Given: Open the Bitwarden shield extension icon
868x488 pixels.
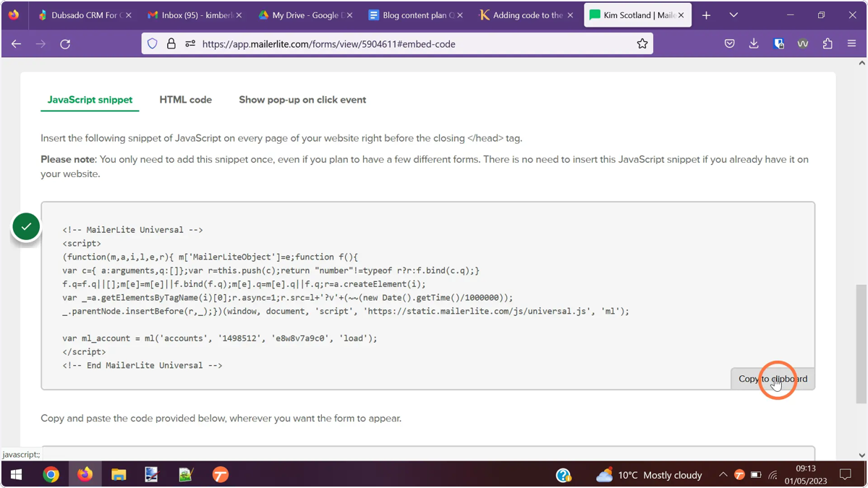Looking at the screenshot, I should (x=779, y=44).
